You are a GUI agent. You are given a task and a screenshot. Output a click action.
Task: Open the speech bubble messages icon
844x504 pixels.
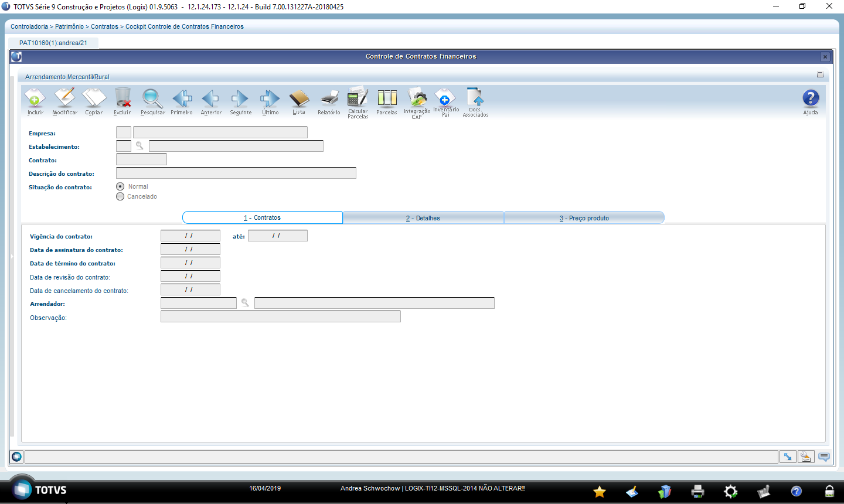(x=824, y=457)
